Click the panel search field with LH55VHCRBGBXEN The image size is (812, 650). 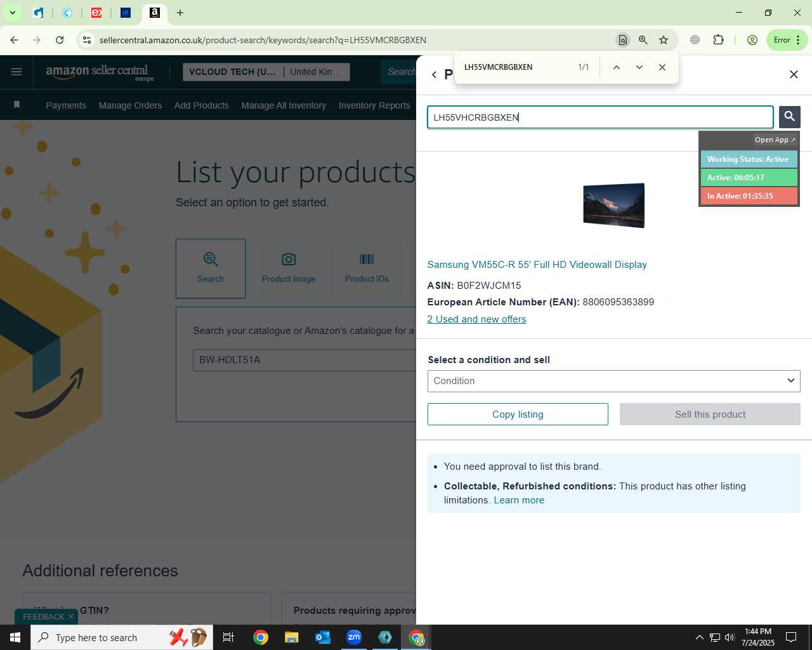600,117
